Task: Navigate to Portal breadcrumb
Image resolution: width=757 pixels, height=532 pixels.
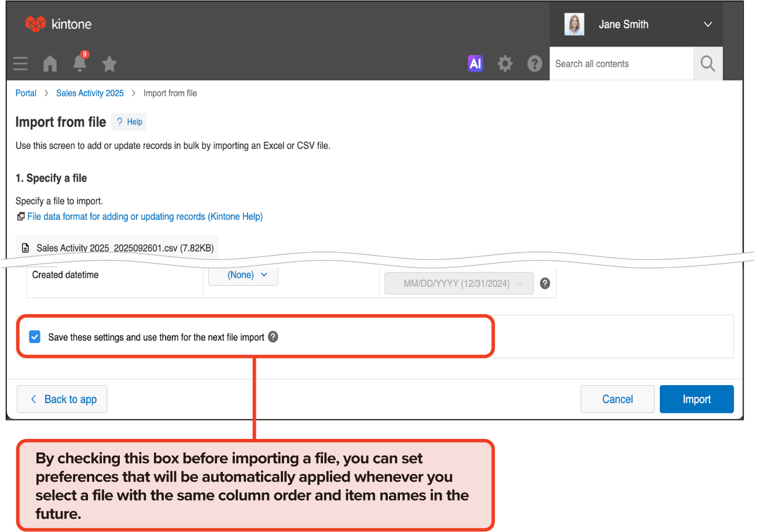Action: click(x=26, y=93)
